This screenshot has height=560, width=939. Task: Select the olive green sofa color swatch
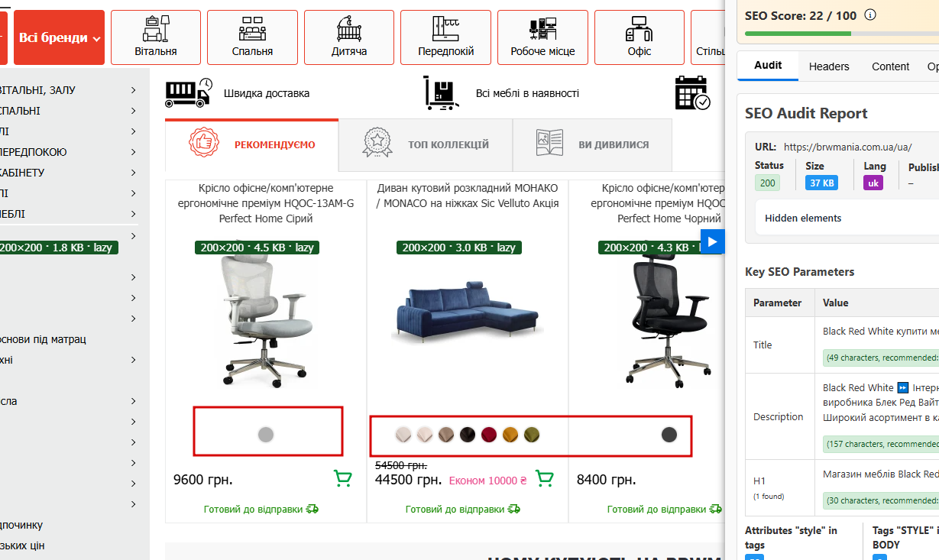point(532,435)
